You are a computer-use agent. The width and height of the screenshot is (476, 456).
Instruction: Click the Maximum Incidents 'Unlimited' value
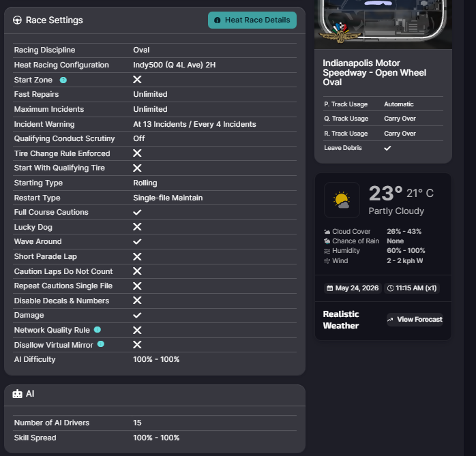pos(150,109)
